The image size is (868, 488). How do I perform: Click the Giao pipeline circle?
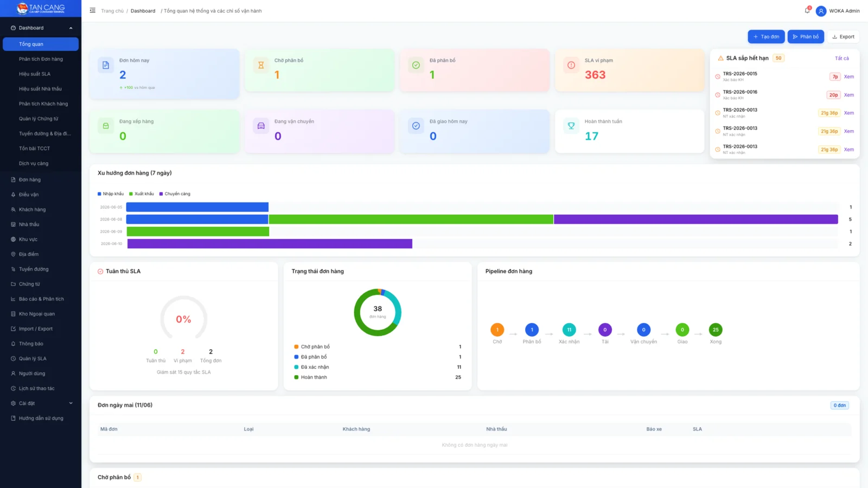click(x=682, y=330)
